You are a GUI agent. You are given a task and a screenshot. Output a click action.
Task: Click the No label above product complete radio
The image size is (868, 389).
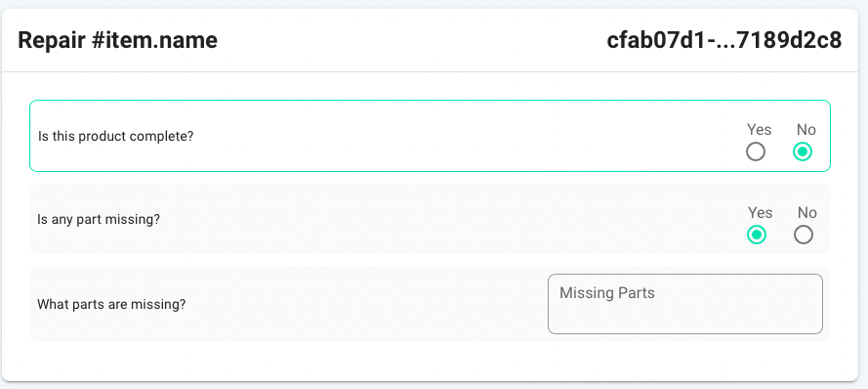click(806, 129)
